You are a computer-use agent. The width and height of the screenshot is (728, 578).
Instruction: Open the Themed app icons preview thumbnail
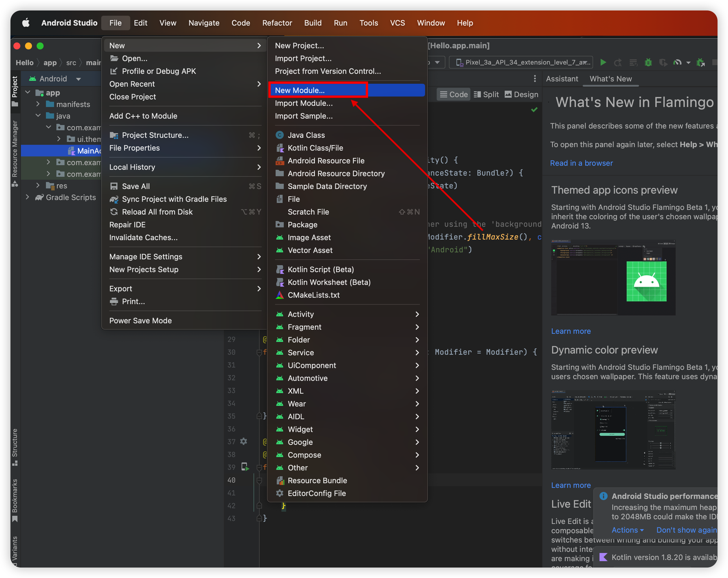pos(613,278)
